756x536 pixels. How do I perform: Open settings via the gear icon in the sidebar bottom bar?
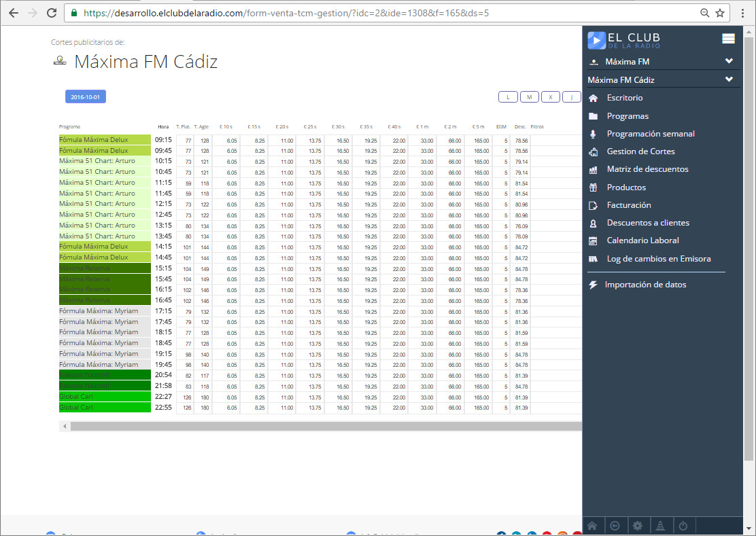(638, 526)
